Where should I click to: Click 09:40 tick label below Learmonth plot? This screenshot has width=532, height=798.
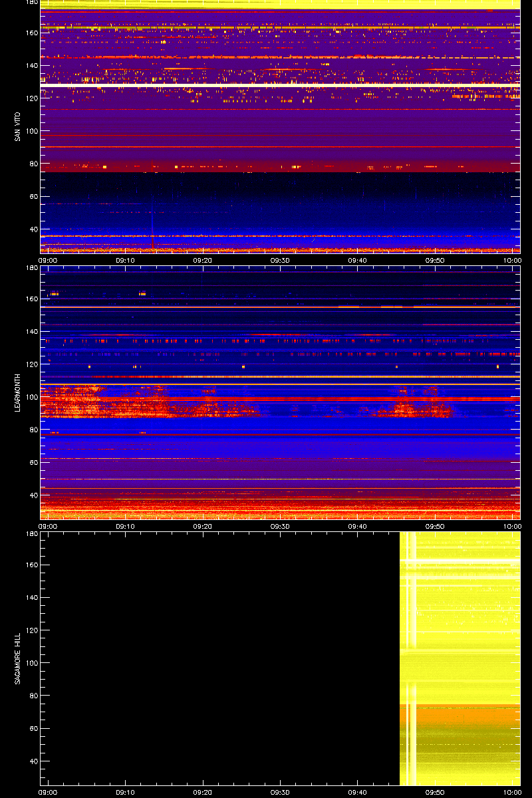click(358, 526)
